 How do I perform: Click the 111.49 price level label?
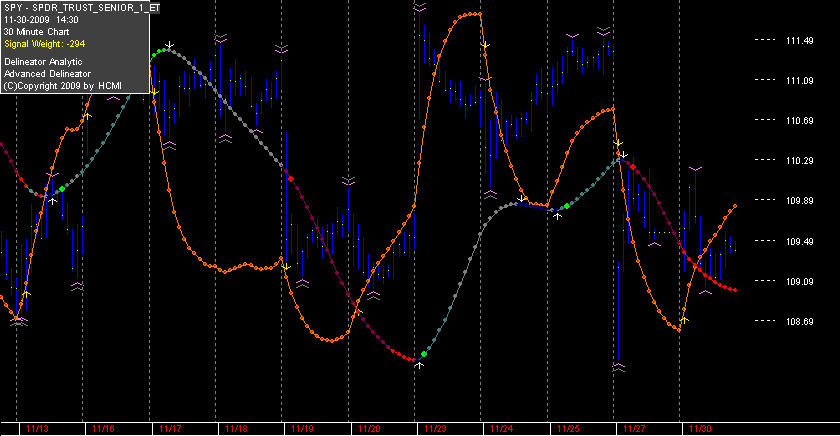click(x=800, y=41)
